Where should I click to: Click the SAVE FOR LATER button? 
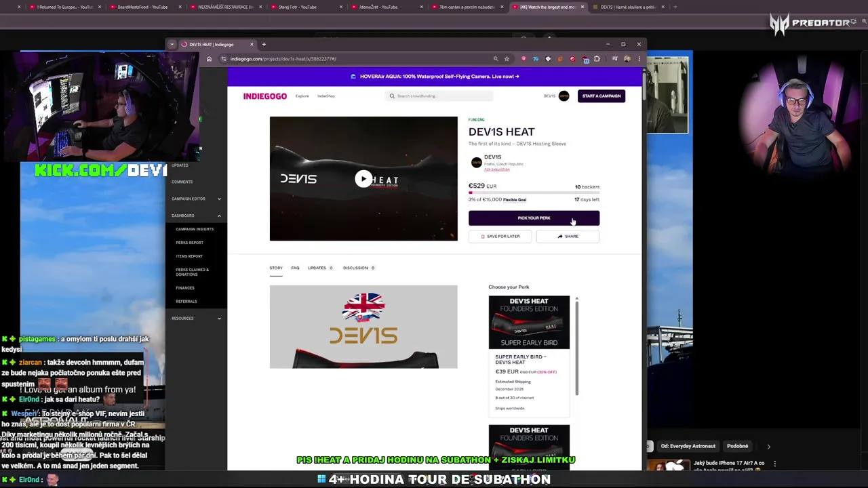pos(500,237)
